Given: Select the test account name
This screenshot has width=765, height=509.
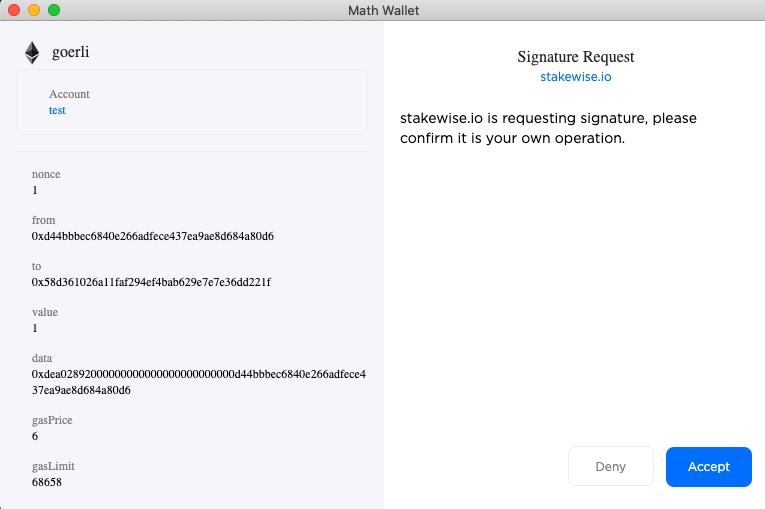Looking at the screenshot, I should pyautogui.click(x=57, y=110).
